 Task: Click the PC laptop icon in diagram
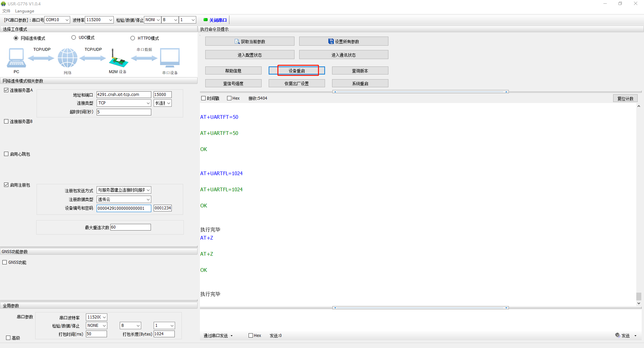coord(16,58)
